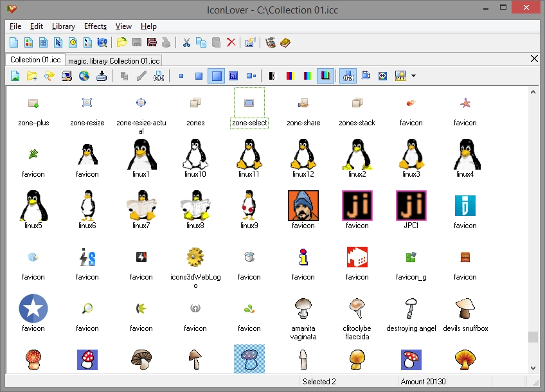
Task: Click the zones-stack label
Action: click(357, 123)
